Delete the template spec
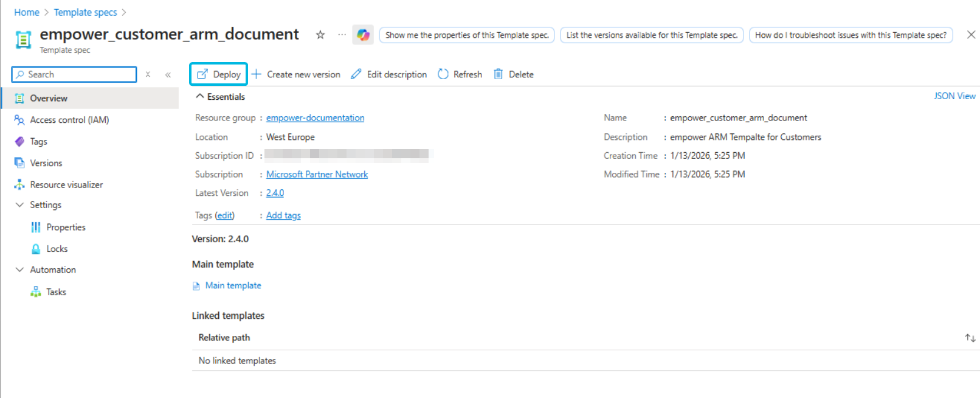The width and height of the screenshot is (980, 398). (514, 74)
